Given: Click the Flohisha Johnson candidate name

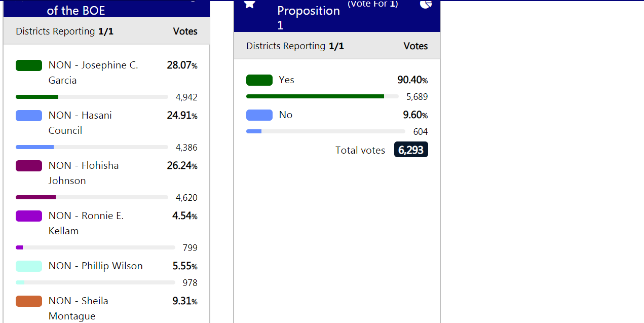Looking at the screenshot, I should pyautogui.click(x=84, y=173).
